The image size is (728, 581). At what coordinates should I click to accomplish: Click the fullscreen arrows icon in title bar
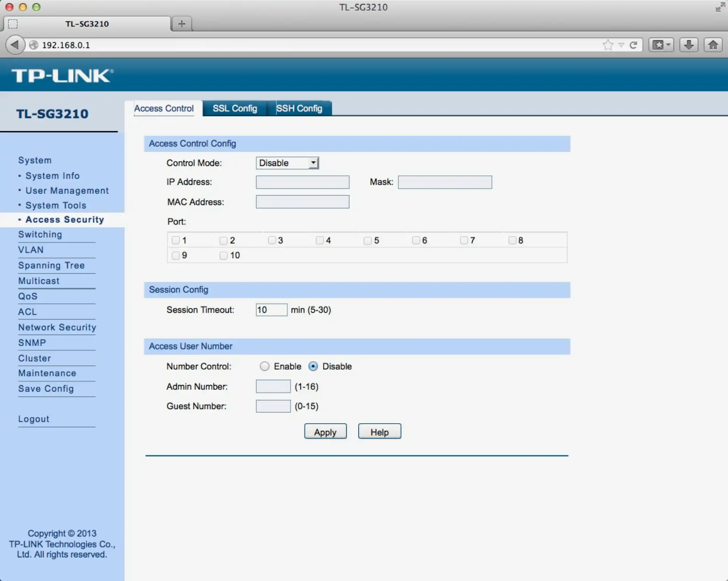[x=719, y=7]
